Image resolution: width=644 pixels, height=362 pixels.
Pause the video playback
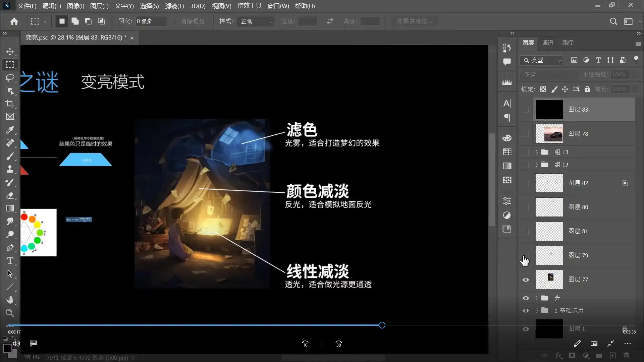click(322, 343)
